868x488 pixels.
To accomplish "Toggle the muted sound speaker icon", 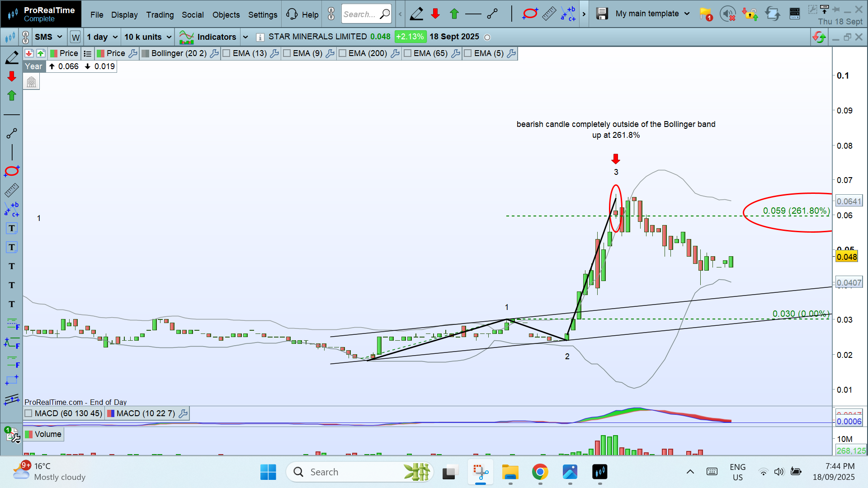I will [x=727, y=14].
